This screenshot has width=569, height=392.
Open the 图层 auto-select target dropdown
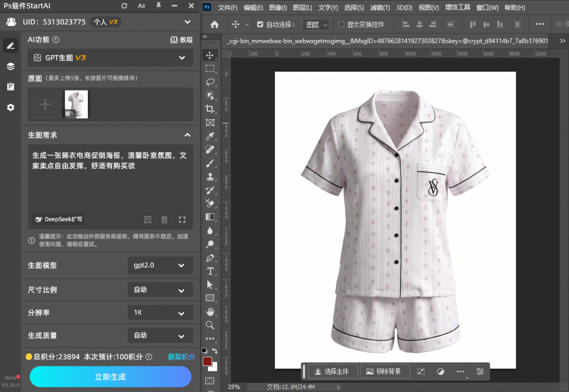click(x=316, y=24)
